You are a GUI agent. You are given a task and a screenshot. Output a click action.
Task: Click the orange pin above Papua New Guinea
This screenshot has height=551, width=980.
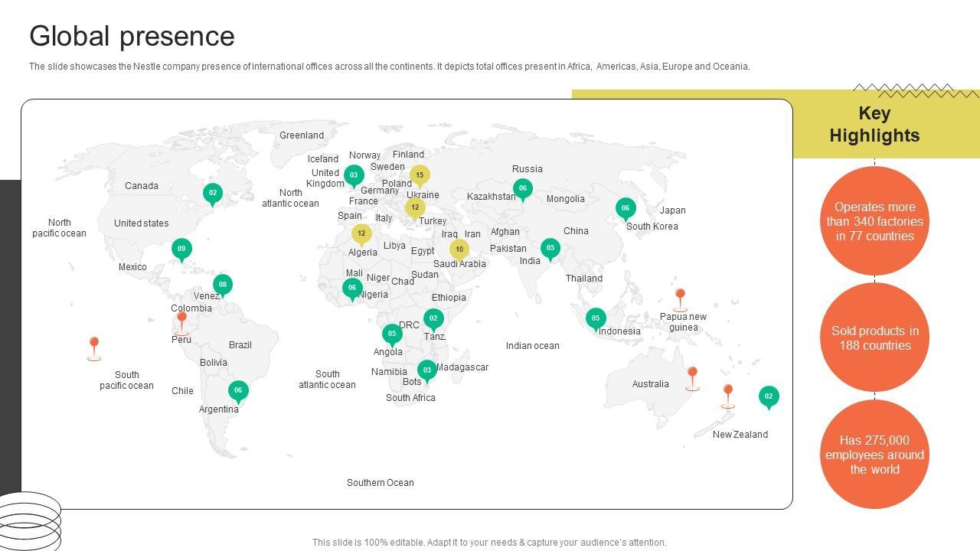click(680, 298)
